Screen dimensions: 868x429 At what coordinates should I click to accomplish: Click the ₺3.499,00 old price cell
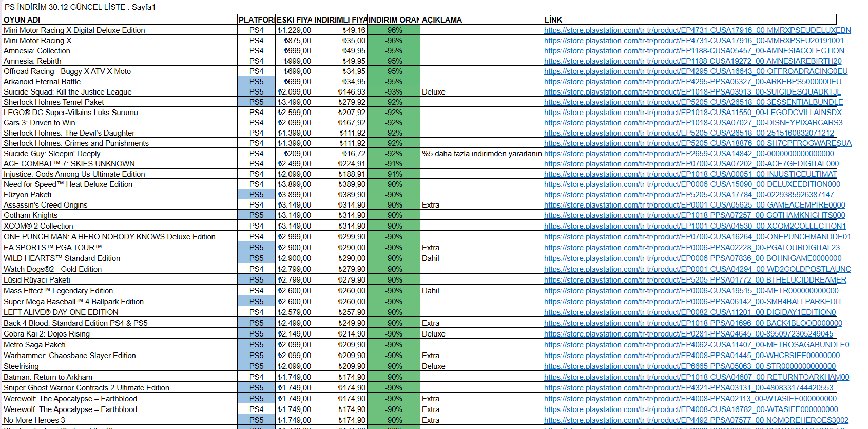click(294, 102)
